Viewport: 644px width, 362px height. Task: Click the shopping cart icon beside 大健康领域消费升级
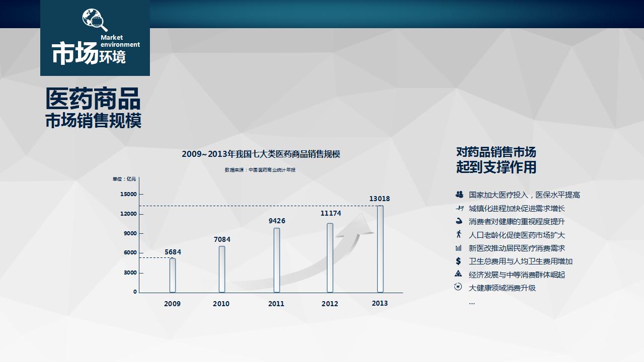458,287
